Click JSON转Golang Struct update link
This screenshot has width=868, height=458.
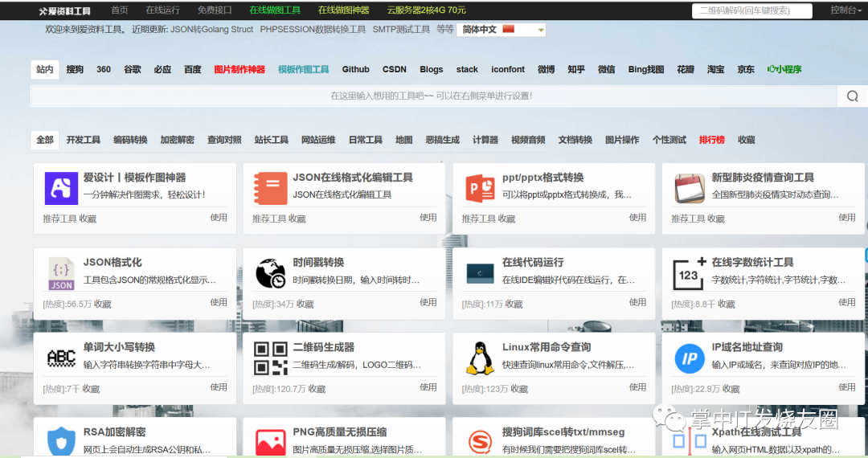(211, 29)
